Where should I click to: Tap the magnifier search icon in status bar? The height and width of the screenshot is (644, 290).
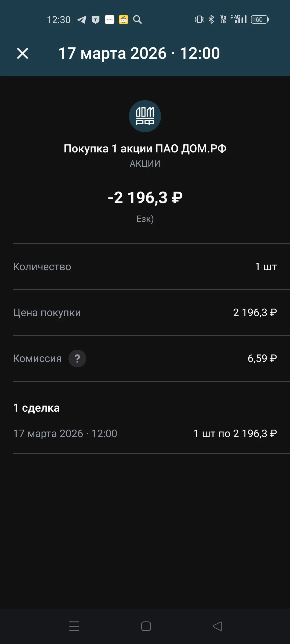137,20
